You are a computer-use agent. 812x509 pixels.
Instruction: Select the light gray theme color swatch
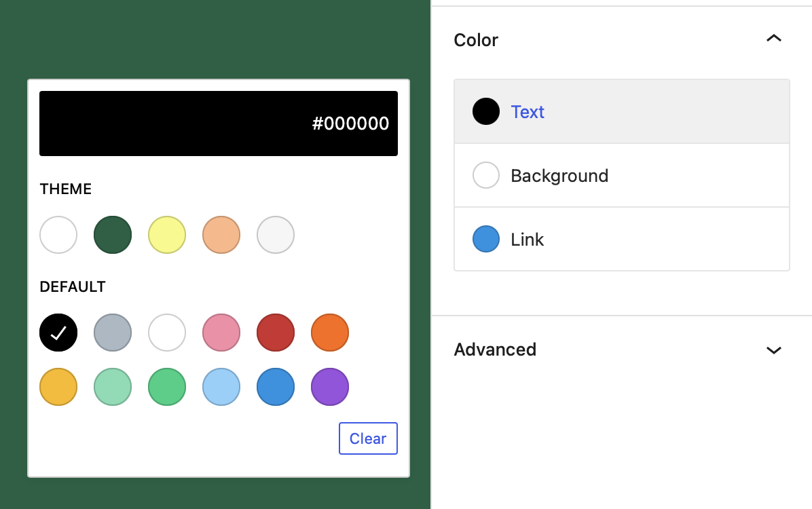(x=276, y=235)
